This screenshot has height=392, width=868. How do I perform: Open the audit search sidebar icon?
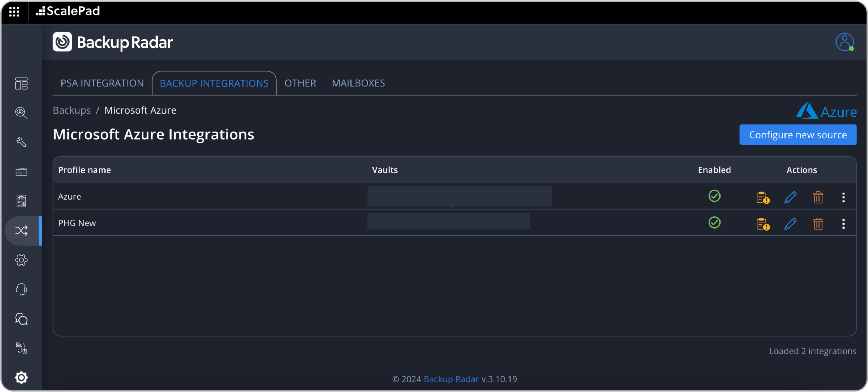(x=21, y=113)
